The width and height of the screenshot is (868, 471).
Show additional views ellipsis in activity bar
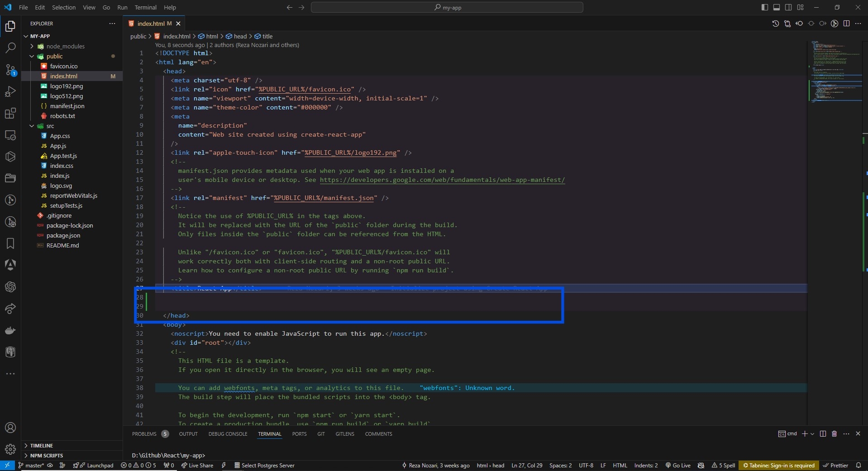[x=10, y=374]
